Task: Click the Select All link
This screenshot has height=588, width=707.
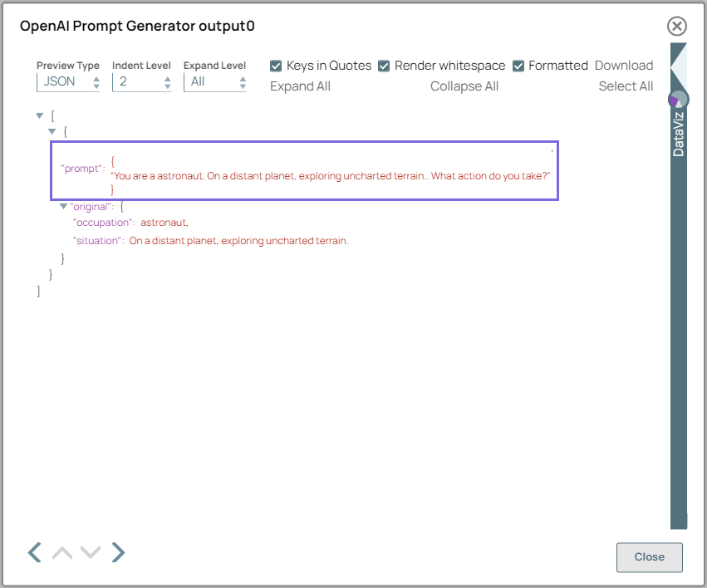Action: tap(626, 86)
